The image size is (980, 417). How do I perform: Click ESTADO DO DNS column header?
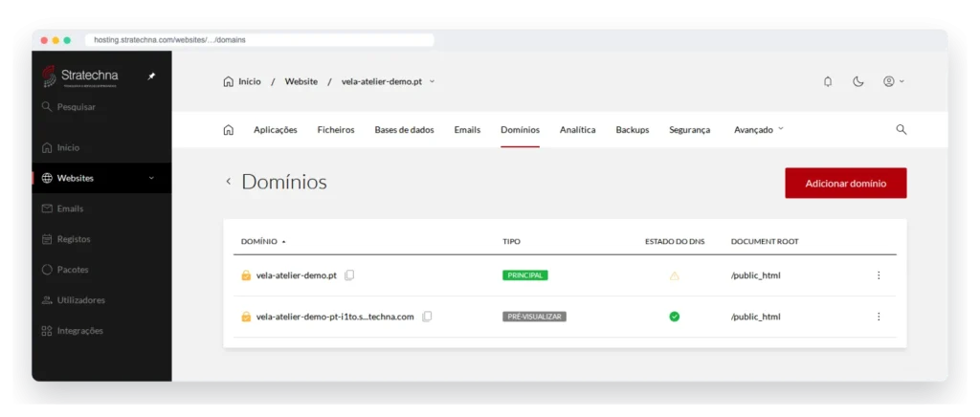[675, 242]
